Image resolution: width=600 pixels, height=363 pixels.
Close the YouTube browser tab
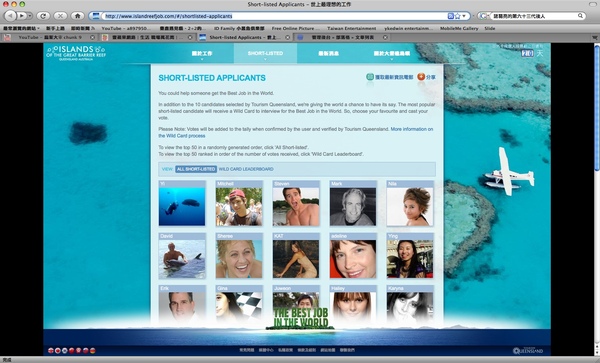92,37
